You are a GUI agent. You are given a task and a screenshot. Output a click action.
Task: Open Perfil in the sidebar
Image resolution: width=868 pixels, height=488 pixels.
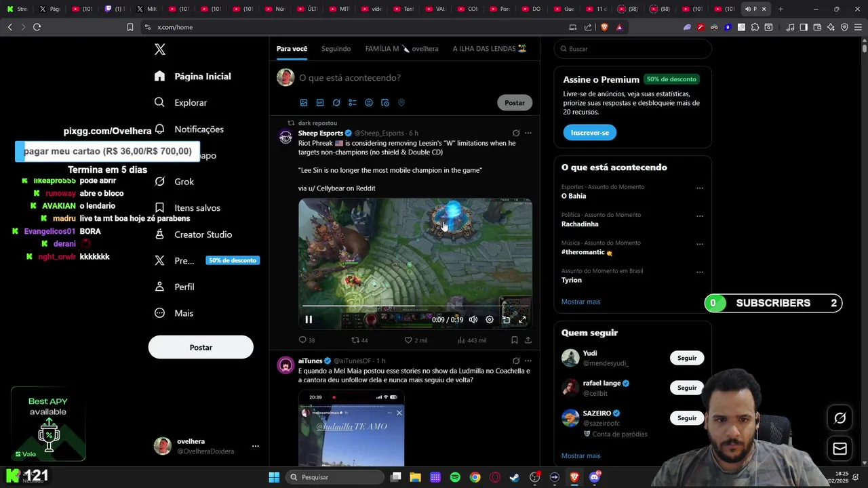(x=174, y=287)
